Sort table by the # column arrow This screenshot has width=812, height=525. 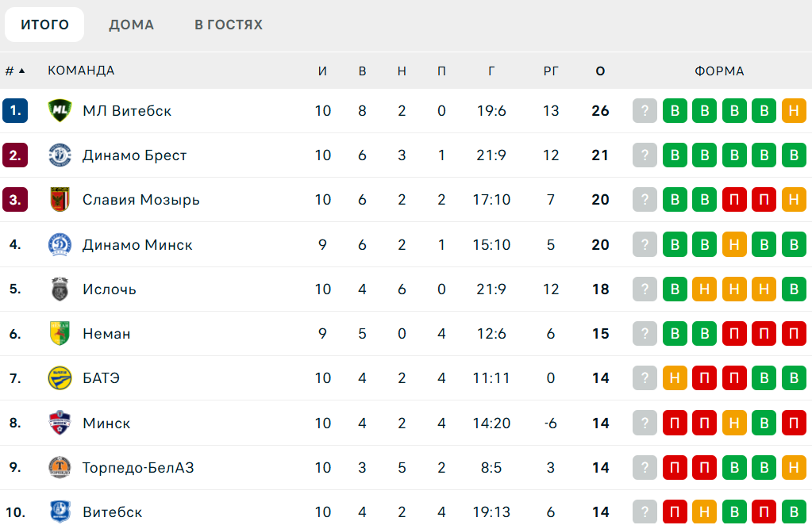pos(21,71)
